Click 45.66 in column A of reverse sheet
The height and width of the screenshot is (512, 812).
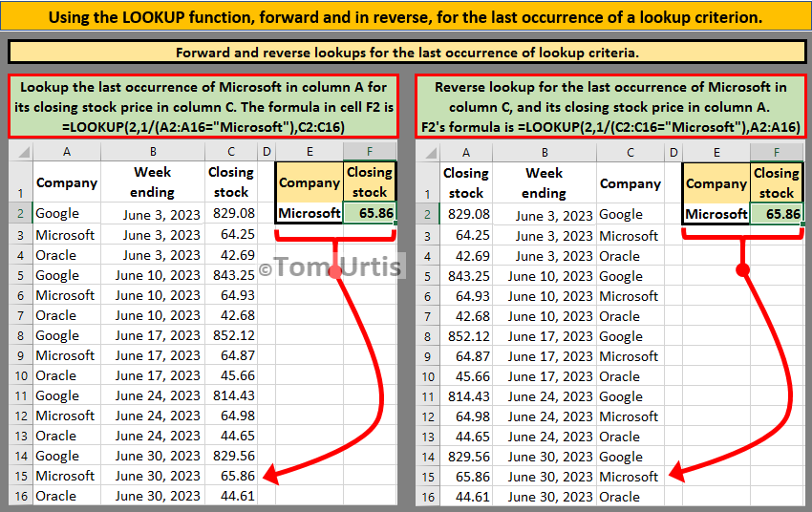466,376
